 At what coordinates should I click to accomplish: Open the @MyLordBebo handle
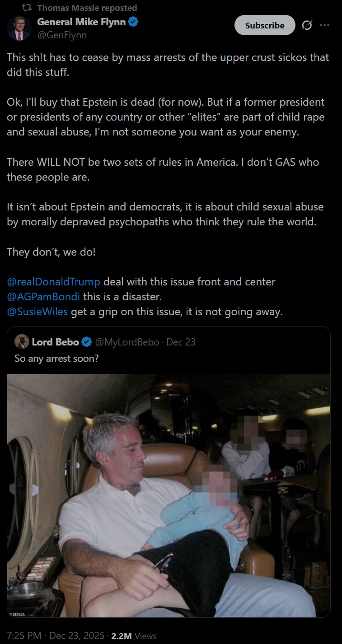(x=126, y=342)
